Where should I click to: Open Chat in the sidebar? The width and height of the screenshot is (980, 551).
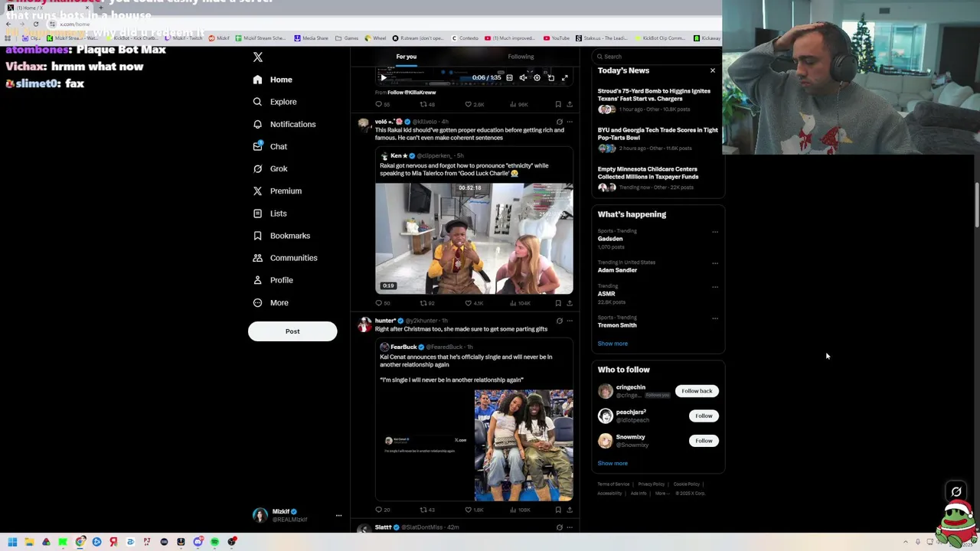269,146
